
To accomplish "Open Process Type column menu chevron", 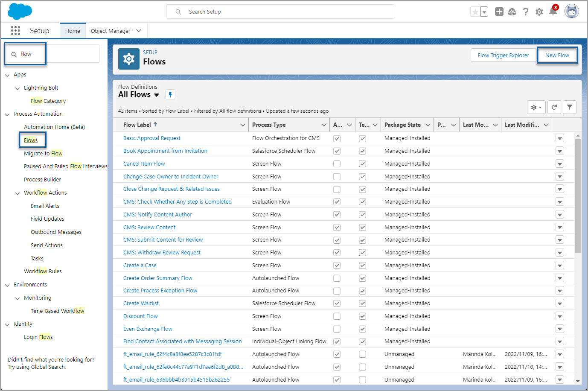I will pos(323,125).
